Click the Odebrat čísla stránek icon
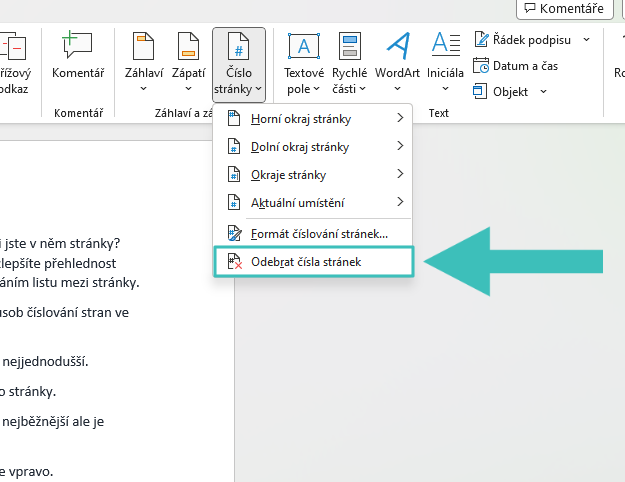The width and height of the screenshot is (625, 482). coord(235,262)
